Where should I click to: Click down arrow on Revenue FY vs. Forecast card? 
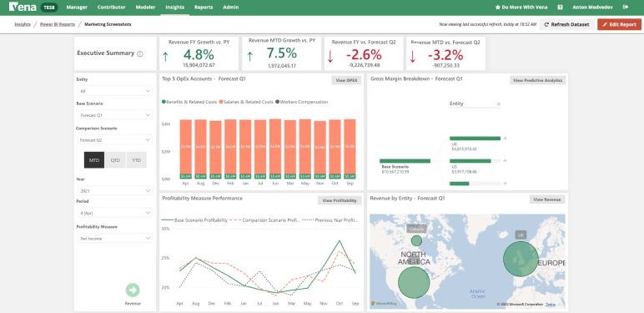click(x=330, y=57)
